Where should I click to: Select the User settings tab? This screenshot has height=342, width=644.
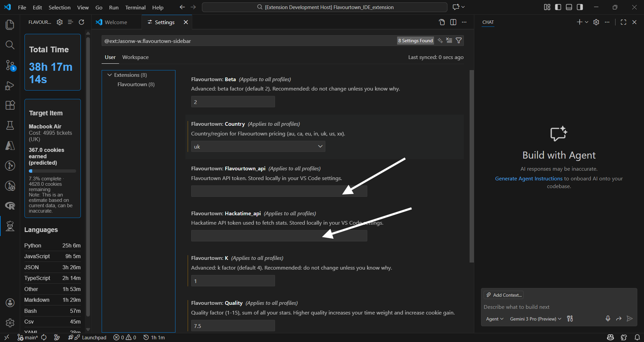[x=110, y=57]
